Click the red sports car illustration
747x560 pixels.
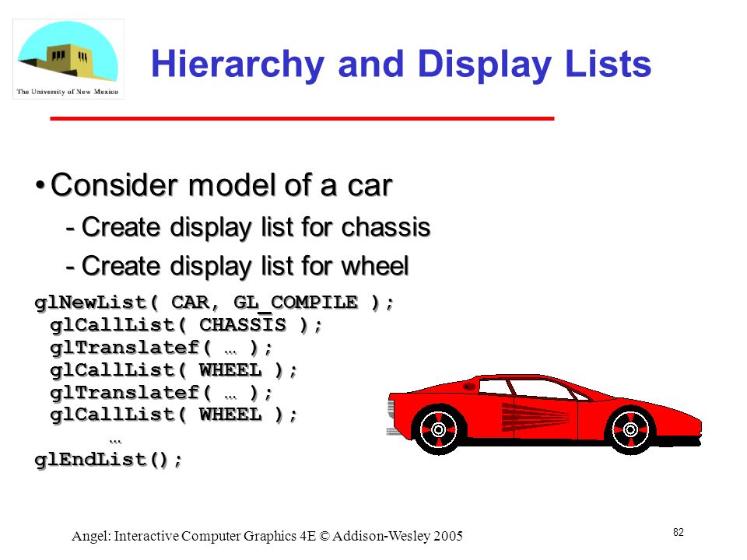(544, 415)
